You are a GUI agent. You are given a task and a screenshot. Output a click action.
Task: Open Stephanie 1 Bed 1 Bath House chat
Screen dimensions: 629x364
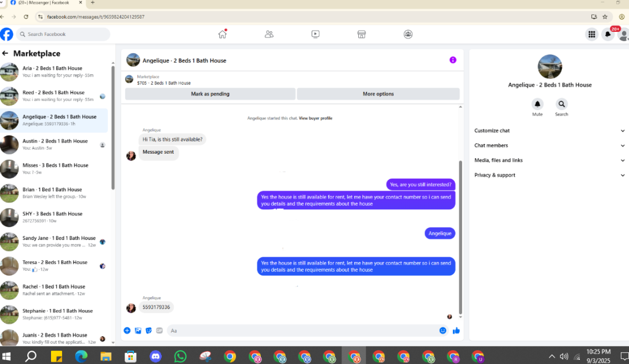54,314
